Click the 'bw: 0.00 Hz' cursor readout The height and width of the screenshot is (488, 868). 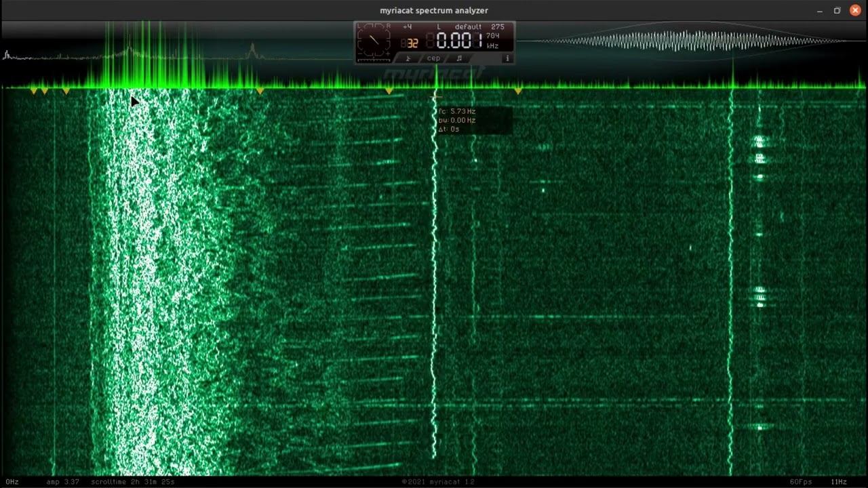tap(457, 120)
